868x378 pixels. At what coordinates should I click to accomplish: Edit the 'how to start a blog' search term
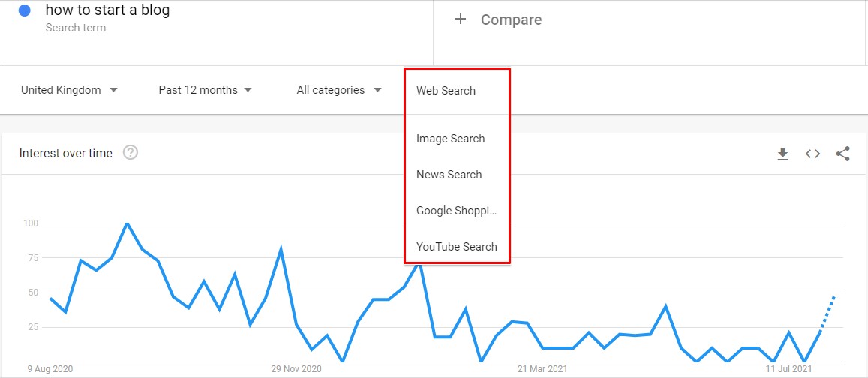pyautogui.click(x=107, y=10)
